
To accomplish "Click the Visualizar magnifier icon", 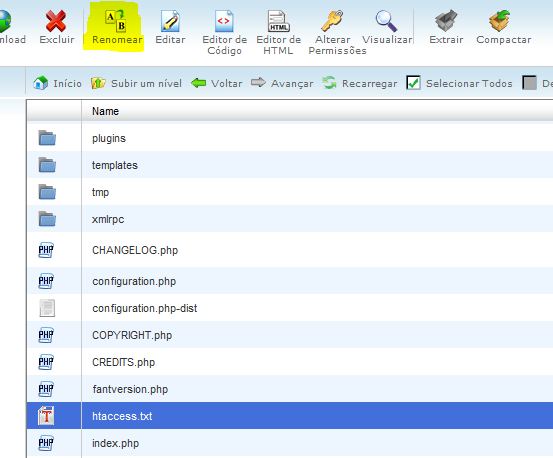I will click(x=386, y=21).
